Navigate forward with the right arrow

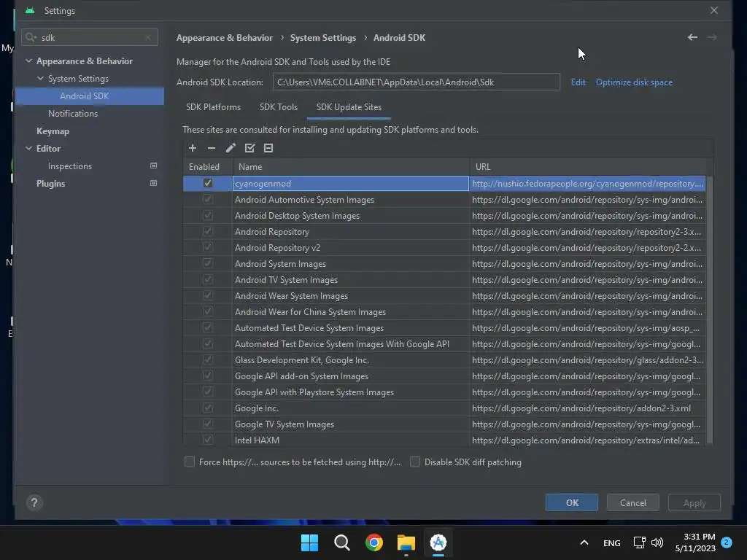(x=712, y=37)
